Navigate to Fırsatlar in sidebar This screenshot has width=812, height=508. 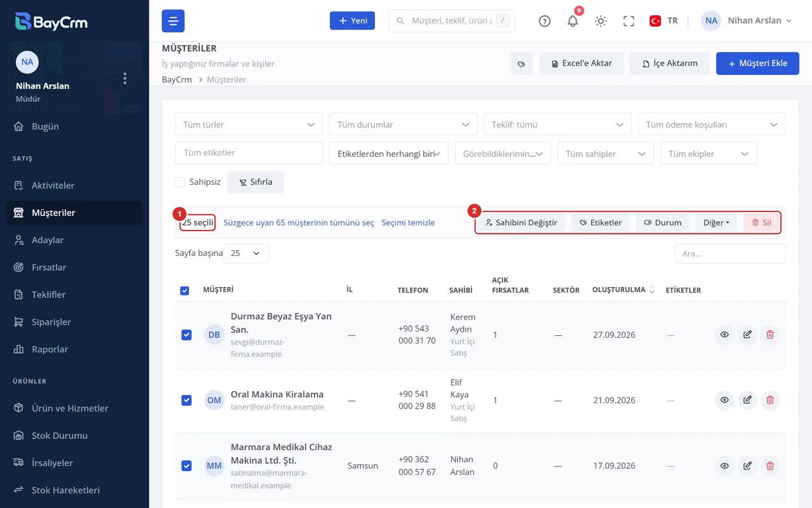tap(74, 267)
